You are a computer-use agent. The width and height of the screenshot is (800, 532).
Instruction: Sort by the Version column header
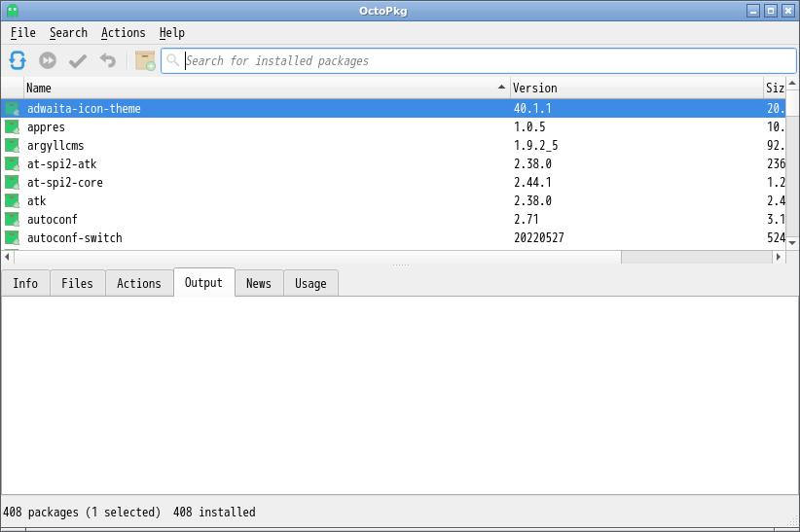636,88
